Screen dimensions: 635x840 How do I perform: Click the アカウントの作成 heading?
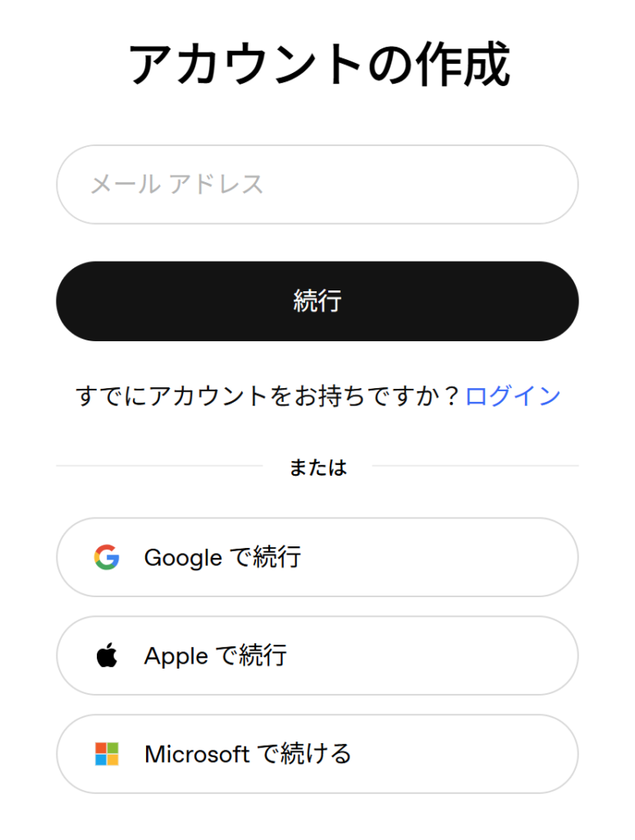318,65
